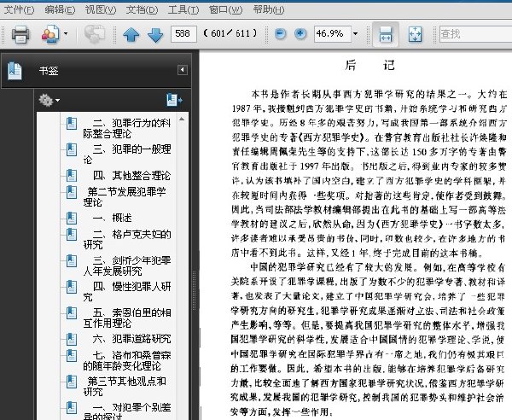Collapse the bookmarks panel with the arrow button
This screenshot has height=420, width=512.
point(183,70)
